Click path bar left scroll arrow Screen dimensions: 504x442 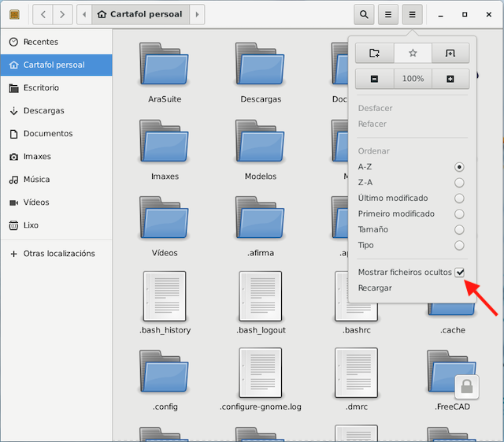84,14
